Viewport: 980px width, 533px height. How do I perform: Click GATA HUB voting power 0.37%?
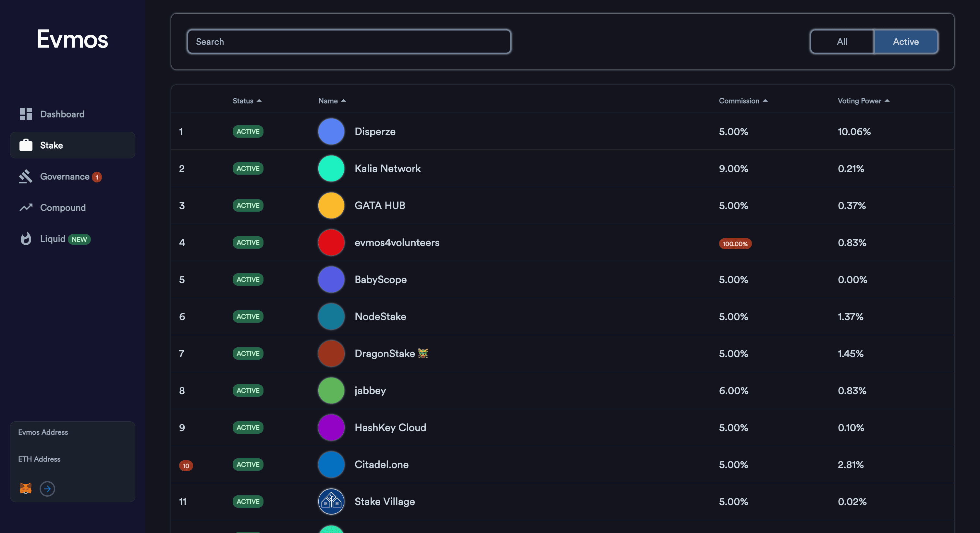tap(851, 205)
